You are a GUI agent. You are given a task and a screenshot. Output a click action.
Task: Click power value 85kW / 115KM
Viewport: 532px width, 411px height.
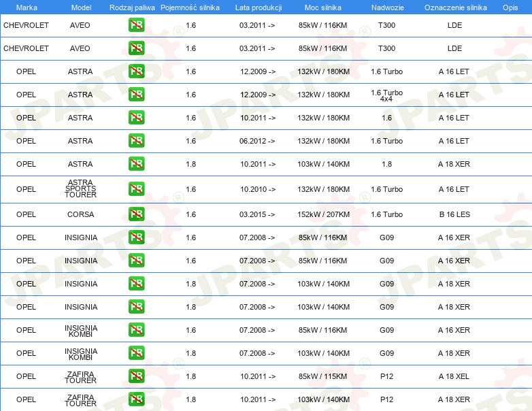click(x=322, y=376)
